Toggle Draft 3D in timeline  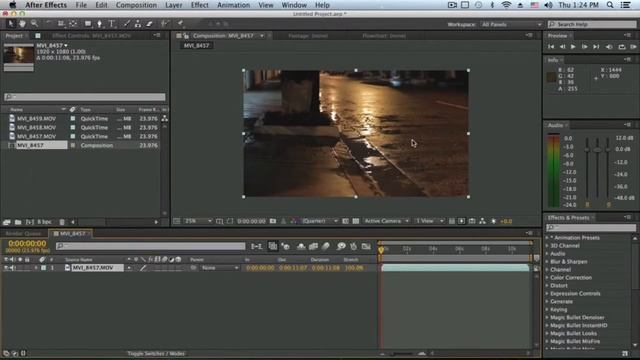click(x=286, y=246)
